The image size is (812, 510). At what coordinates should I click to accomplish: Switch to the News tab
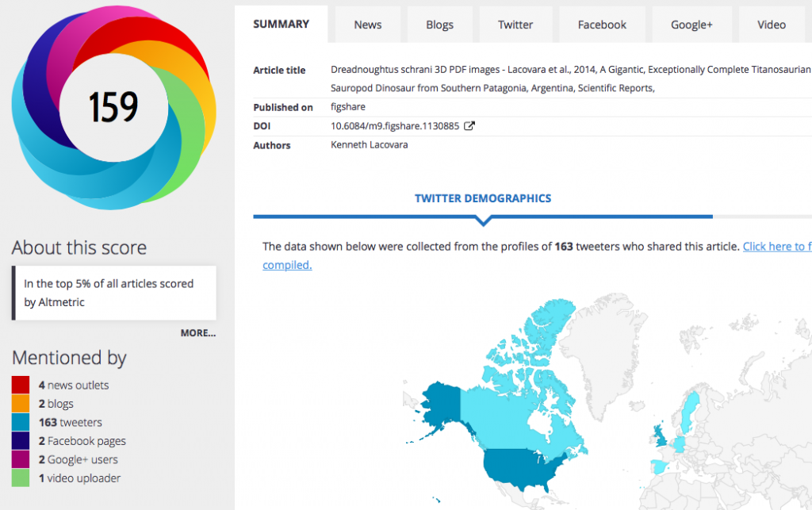click(x=368, y=25)
